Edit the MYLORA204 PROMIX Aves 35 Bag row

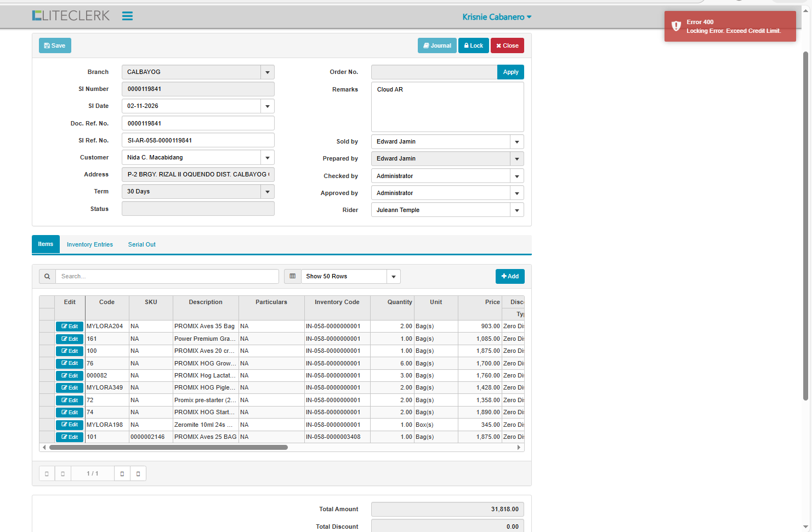click(x=70, y=327)
